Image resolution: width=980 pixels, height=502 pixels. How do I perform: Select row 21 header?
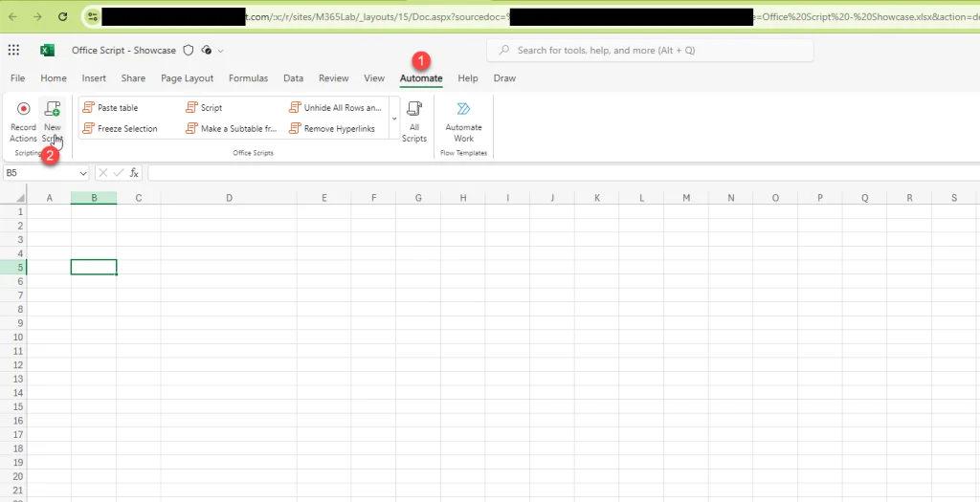13,491
